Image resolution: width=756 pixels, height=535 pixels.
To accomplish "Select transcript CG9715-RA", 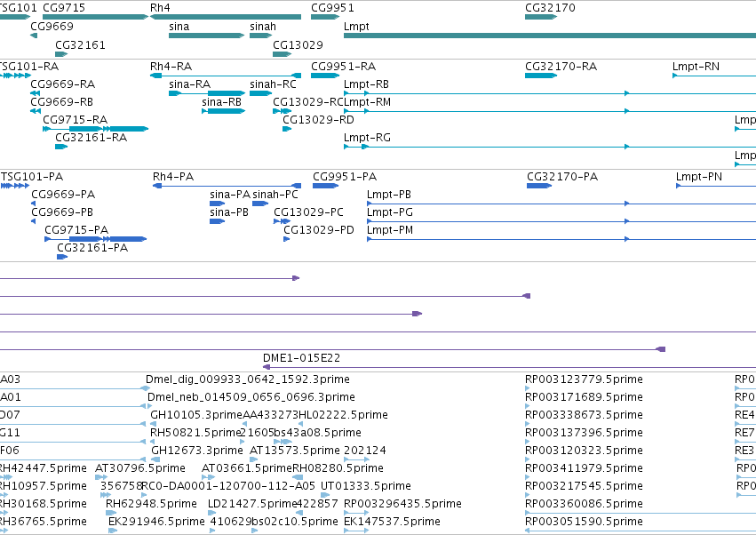I will click(95, 129).
